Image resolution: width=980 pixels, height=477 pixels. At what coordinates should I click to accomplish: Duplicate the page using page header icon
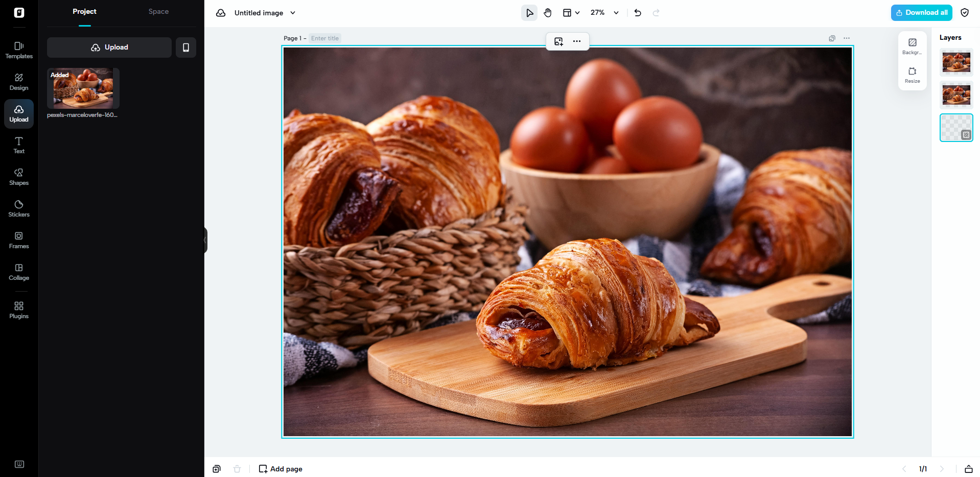(x=832, y=38)
